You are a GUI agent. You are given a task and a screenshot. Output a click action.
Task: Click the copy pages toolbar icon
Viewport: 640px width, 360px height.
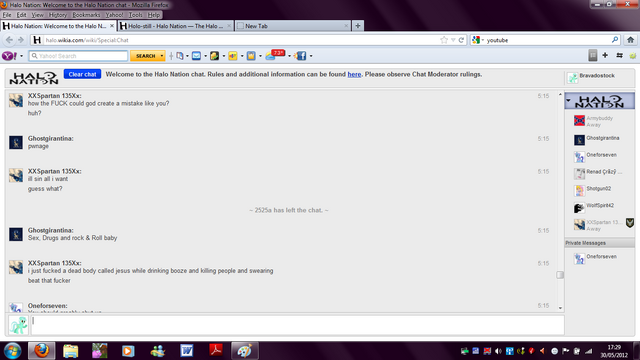[180, 56]
